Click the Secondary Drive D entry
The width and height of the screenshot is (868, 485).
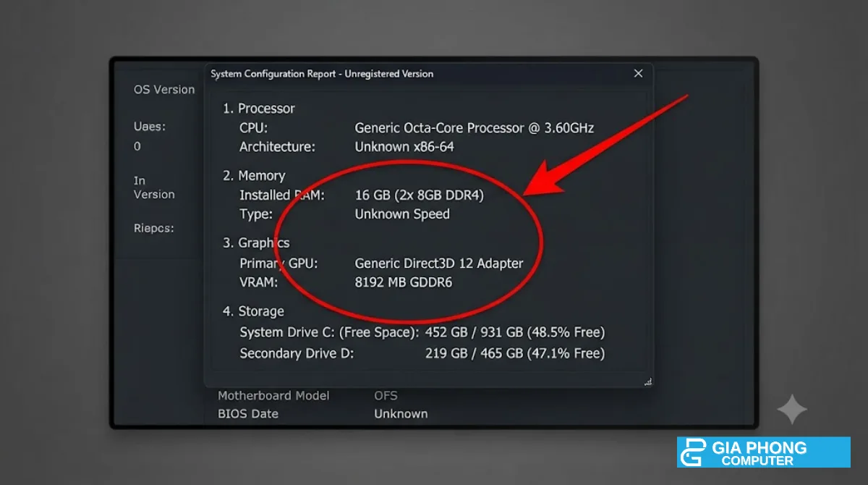[x=422, y=353]
